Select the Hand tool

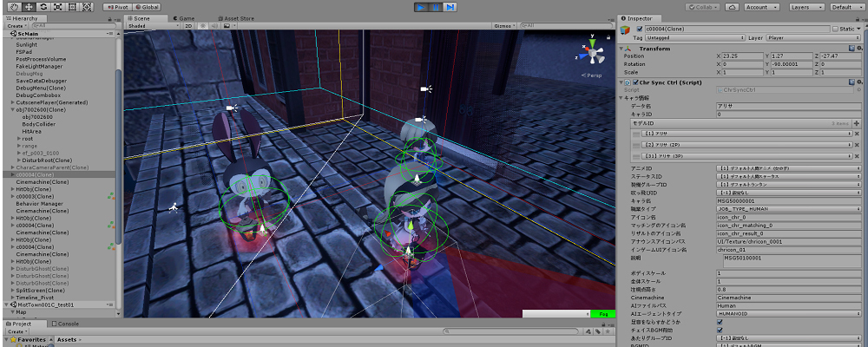(14, 7)
